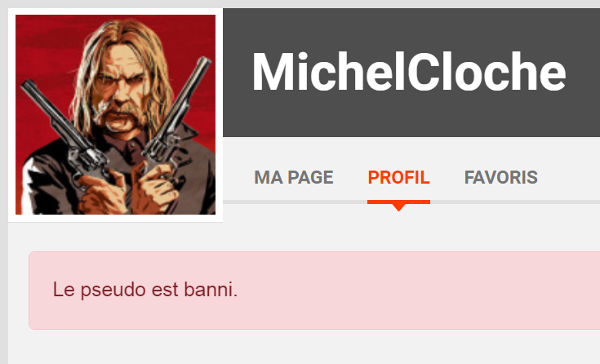
Task: Click the pink banned alert box
Action: [x=314, y=290]
